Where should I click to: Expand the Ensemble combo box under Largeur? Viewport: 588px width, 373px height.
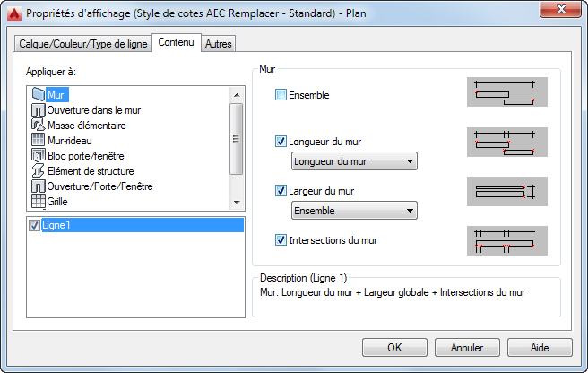355,211
